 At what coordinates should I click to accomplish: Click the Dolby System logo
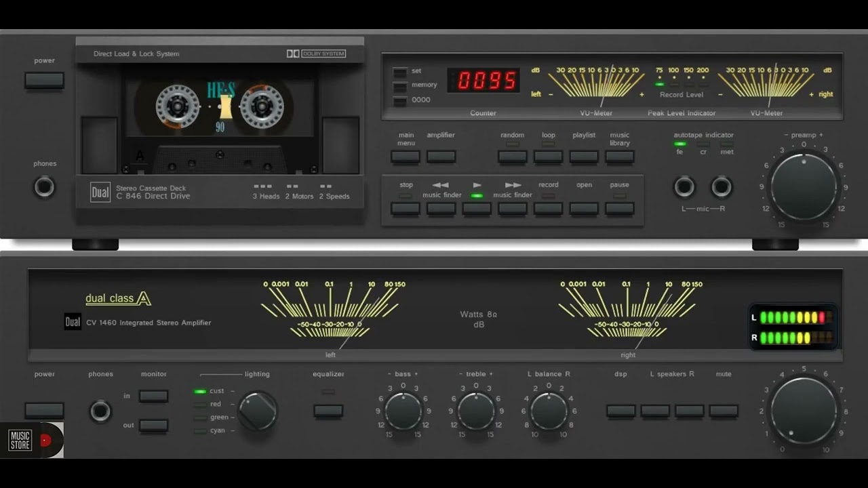click(316, 54)
